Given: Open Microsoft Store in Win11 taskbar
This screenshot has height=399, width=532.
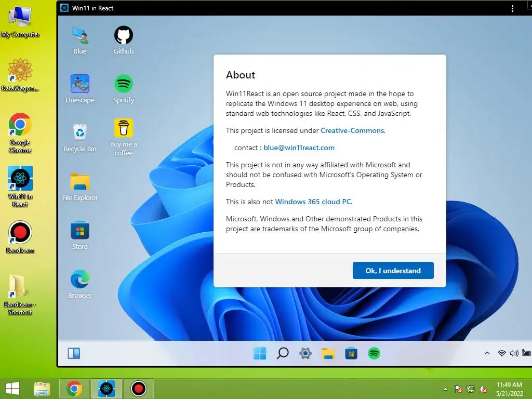Looking at the screenshot, I should click(x=351, y=353).
